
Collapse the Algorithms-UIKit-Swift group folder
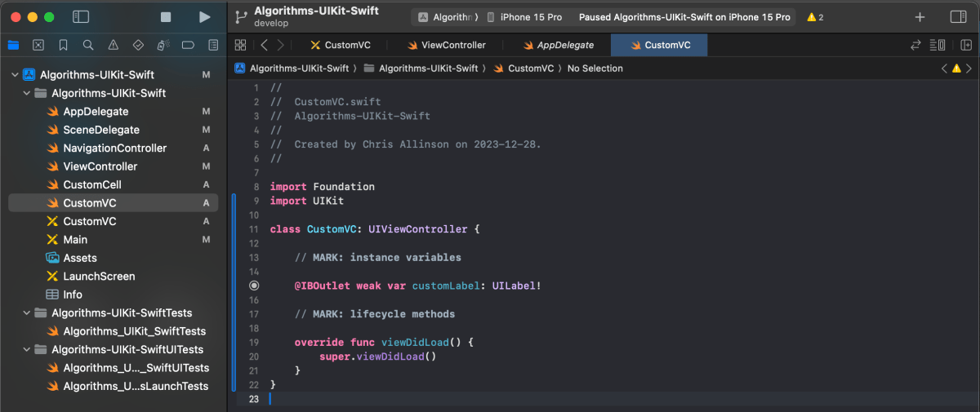pyautogui.click(x=27, y=93)
